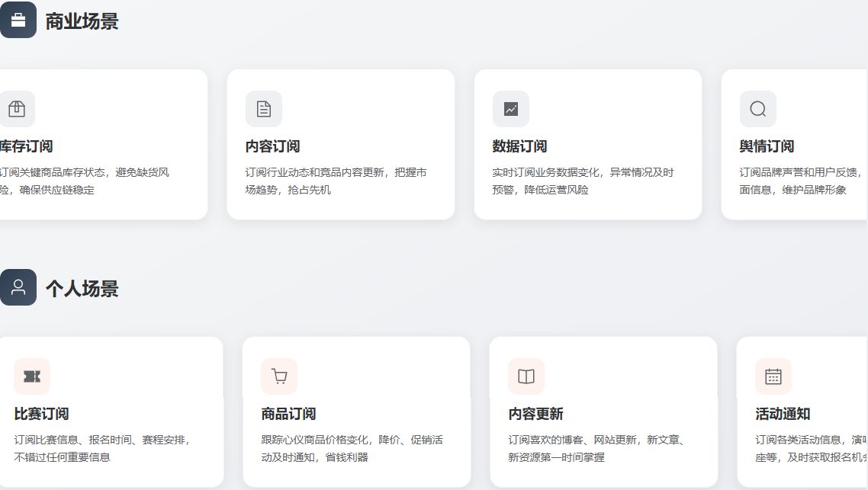Click the person icon beside 个人场景
The width and height of the screenshot is (868, 490).
click(18, 287)
